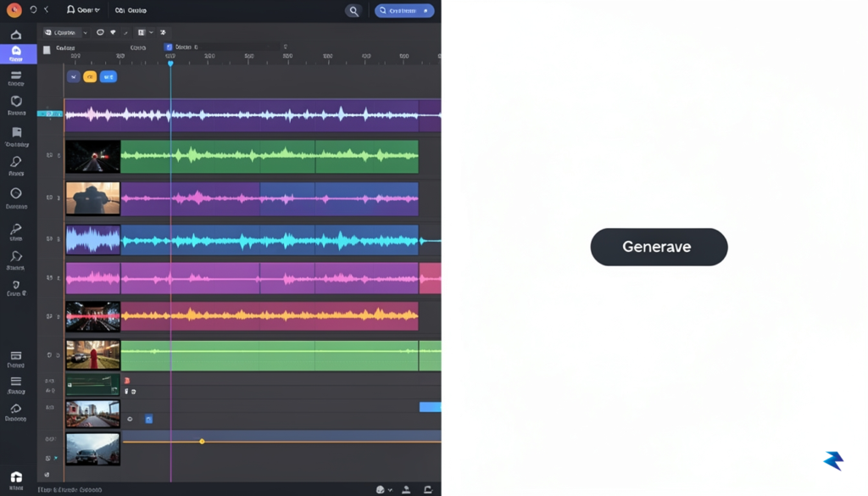Click the export icon in status bar

428,489
